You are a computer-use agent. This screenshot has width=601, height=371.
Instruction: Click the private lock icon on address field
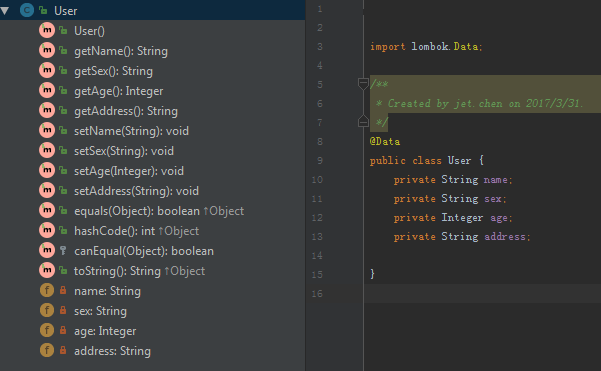[x=63, y=350]
